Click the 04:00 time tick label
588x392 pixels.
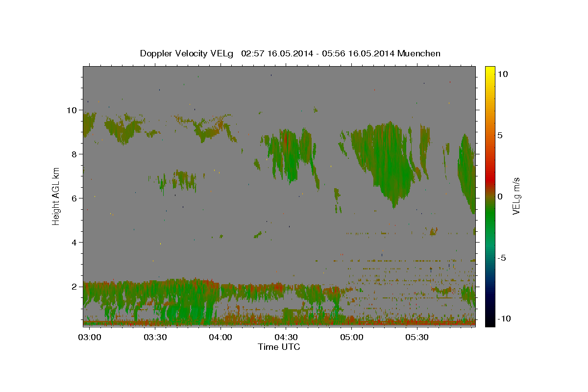[220, 337]
